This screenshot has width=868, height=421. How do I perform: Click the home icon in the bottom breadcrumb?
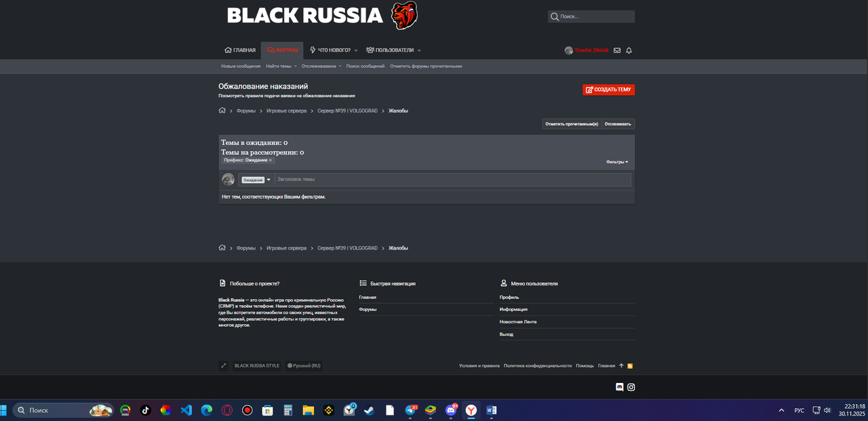[222, 248]
